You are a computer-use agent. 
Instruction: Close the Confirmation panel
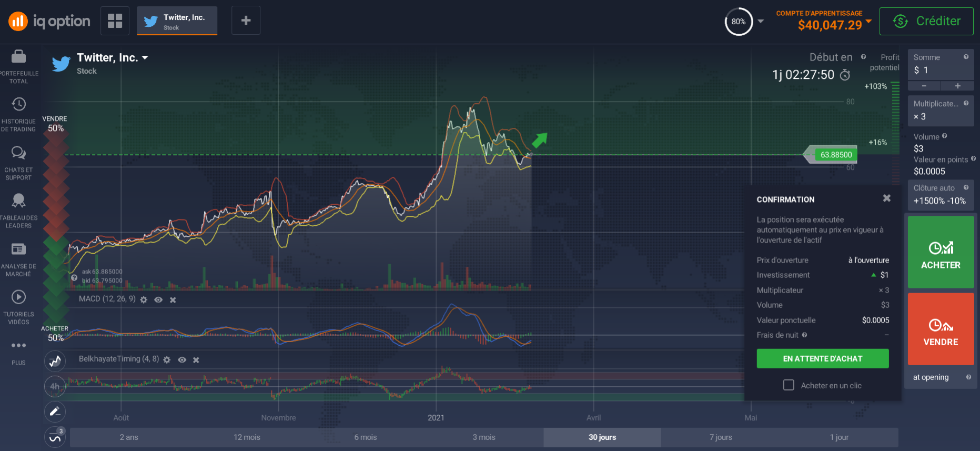coord(887,198)
